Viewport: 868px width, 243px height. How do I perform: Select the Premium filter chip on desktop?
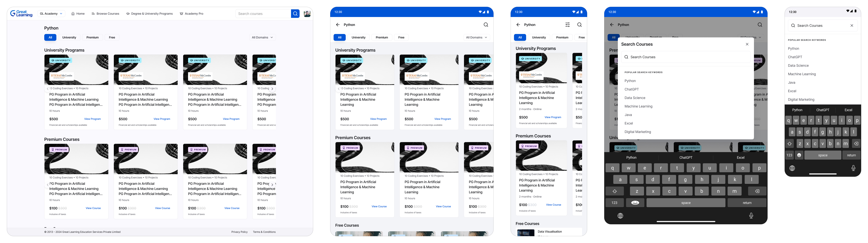[x=92, y=37]
